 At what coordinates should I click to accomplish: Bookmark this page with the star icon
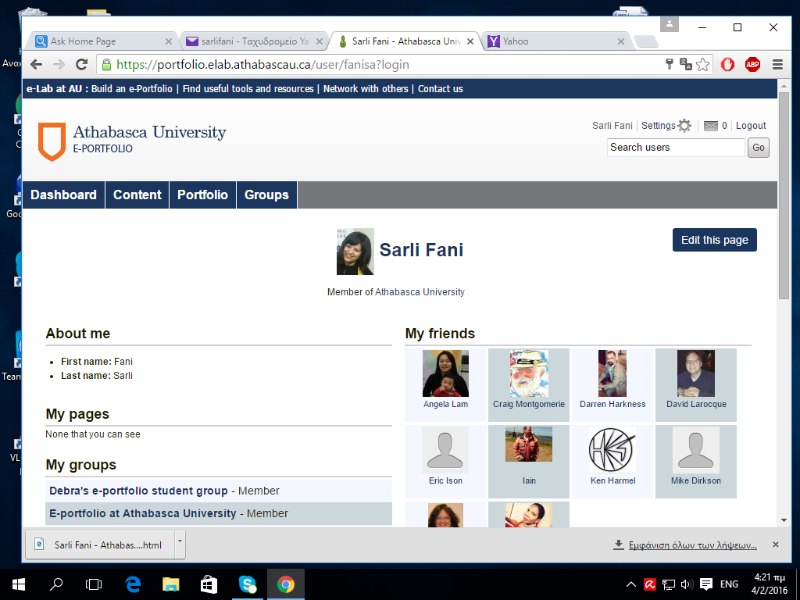703,64
